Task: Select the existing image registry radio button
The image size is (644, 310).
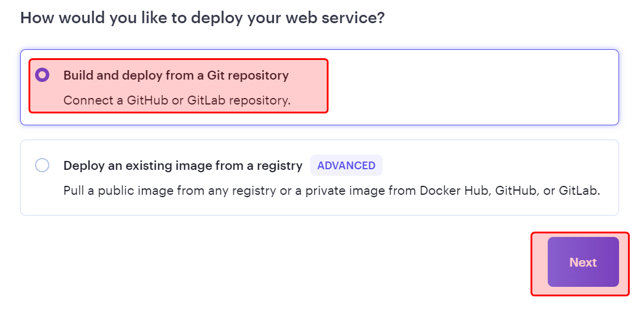Action: coord(42,165)
